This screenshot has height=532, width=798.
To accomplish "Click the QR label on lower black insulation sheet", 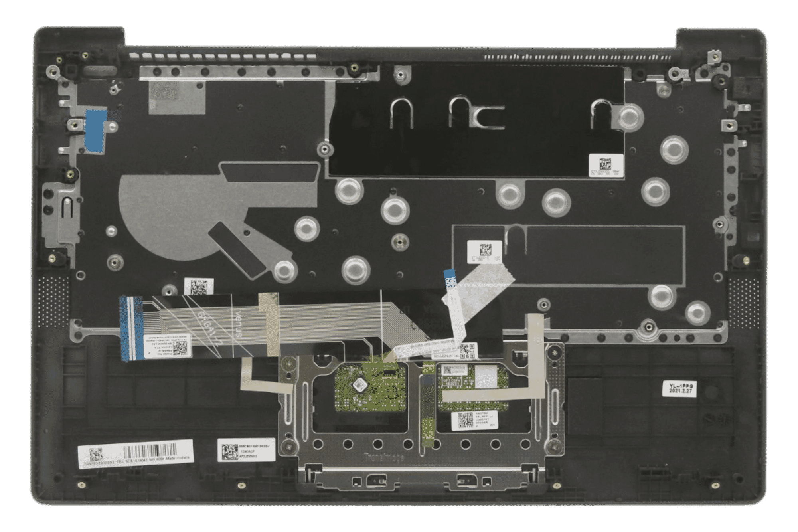I will (484, 251).
